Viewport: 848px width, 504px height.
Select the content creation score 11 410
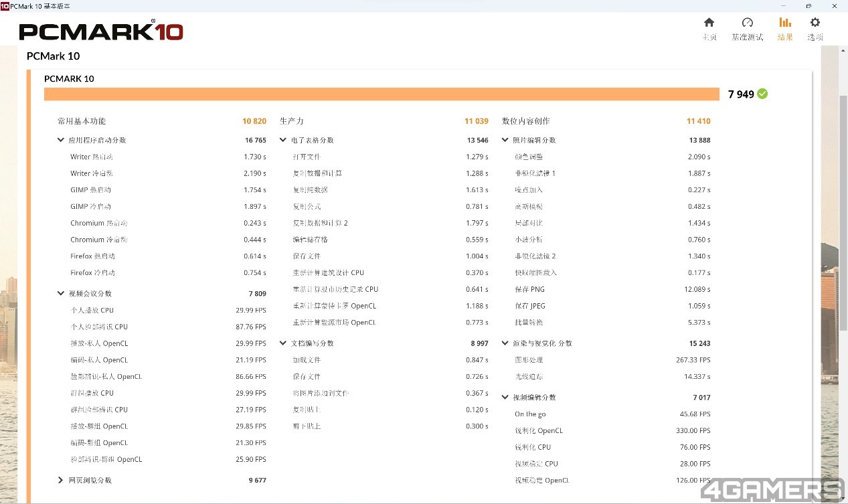click(699, 121)
